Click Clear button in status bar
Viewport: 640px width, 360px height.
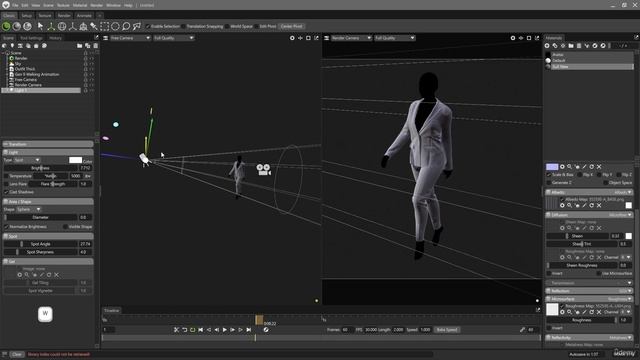(17, 354)
